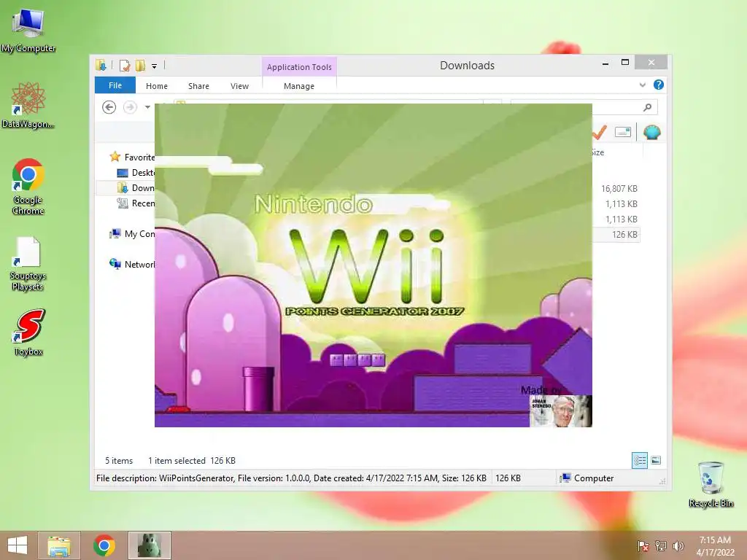Select Network in the navigation pane

(x=131, y=264)
